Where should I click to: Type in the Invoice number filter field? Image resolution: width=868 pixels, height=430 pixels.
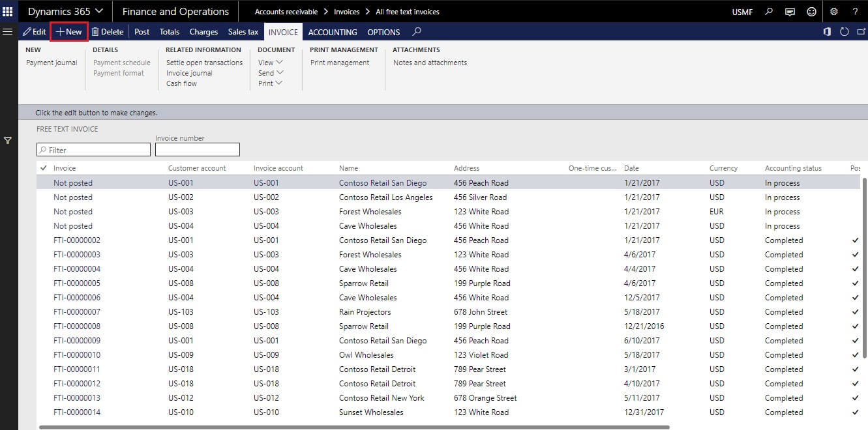pyautogui.click(x=197, y=149)
